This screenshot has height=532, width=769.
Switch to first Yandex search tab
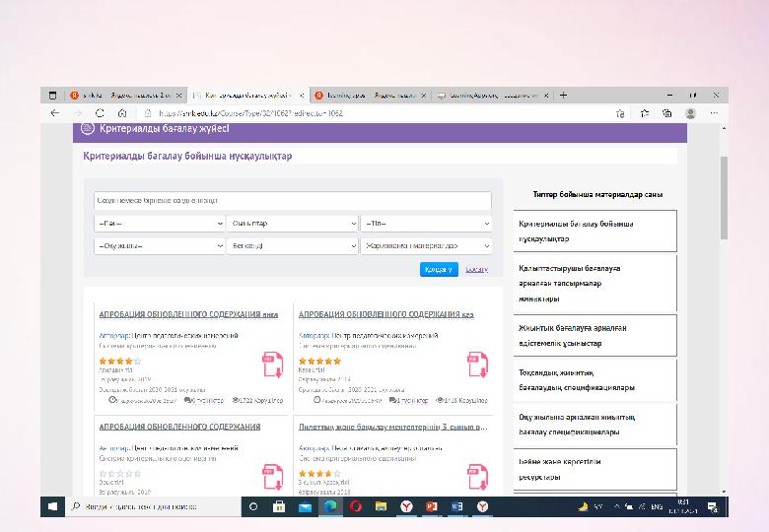coord(126,95)
